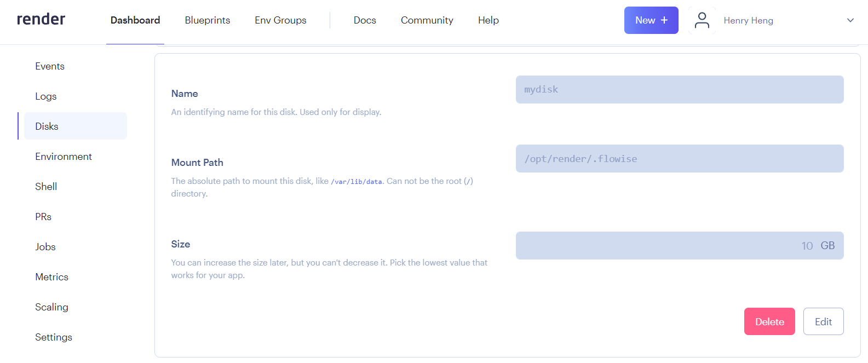
Task: Open the New + menu
Action: click(x=651, y=20)
